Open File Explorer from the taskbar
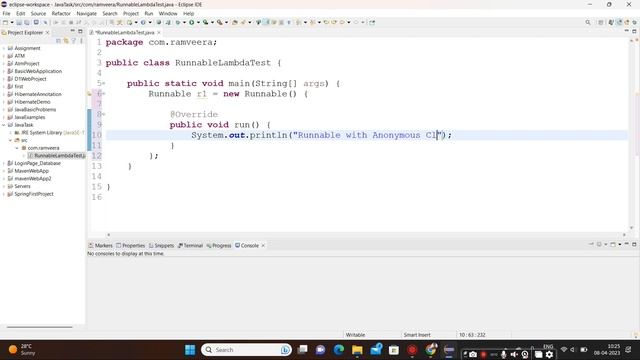640x360 pixels. click(x=357, y=350)
